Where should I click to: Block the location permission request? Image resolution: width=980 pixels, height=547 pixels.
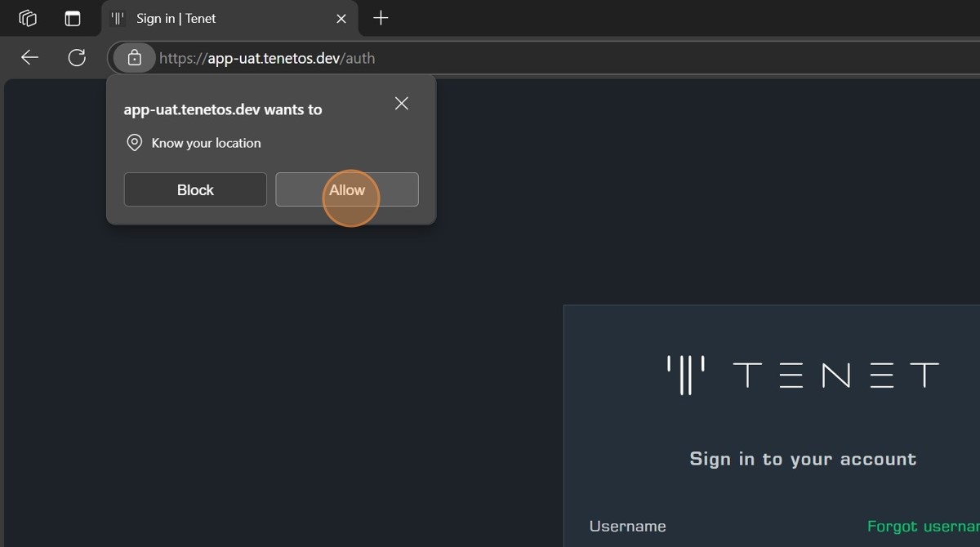coord(195,189)
